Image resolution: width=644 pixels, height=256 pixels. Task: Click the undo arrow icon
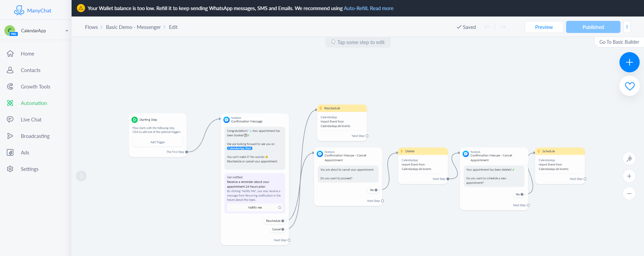tap(487, 27)
